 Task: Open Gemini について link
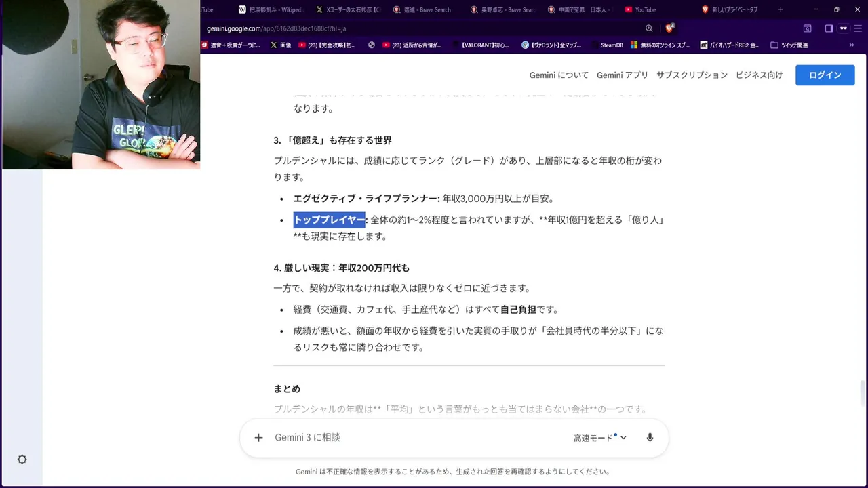(x=559, y=75)
